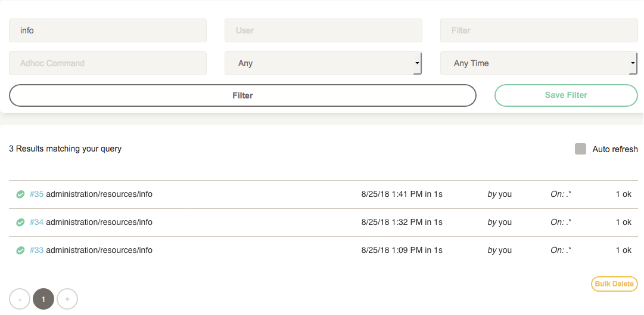Click the User input field
The width and height of the screenshot is (644, 315).
pos(323,30)
